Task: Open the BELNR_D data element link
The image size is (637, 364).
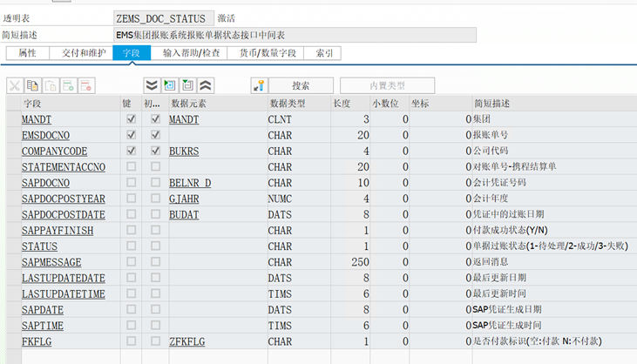Action: [190, 183]
